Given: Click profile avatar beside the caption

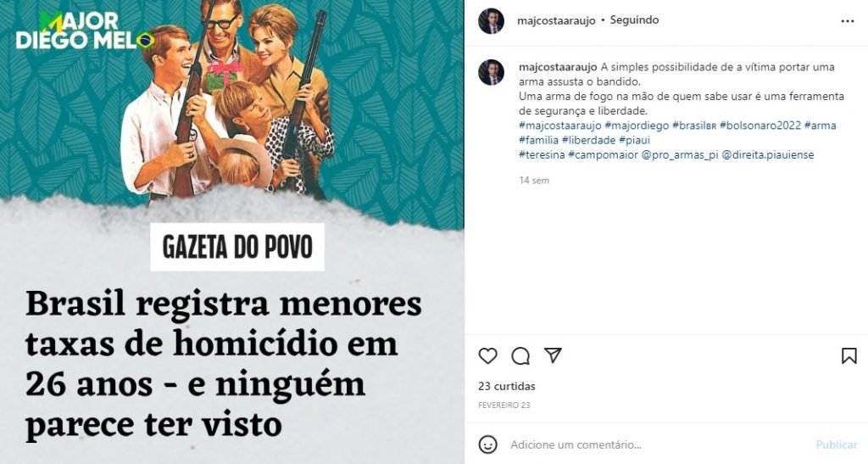Looking at the screenshot, I should coord(491,73).
